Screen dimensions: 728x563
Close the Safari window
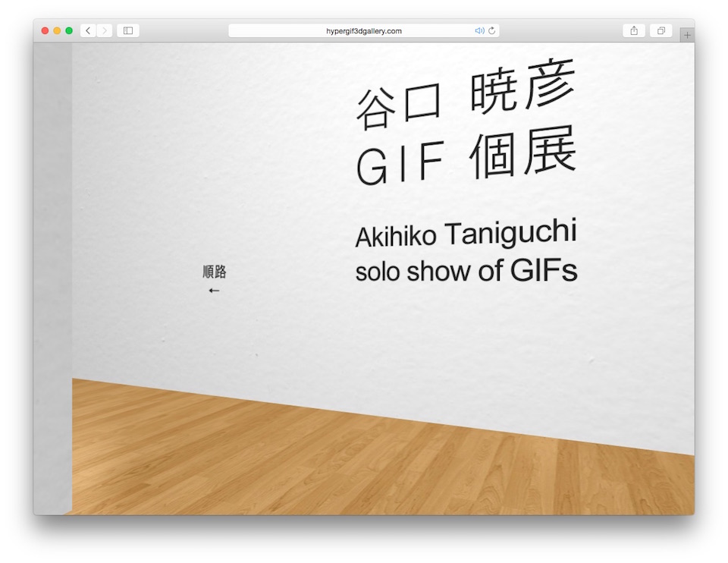[x=45, y=31]
